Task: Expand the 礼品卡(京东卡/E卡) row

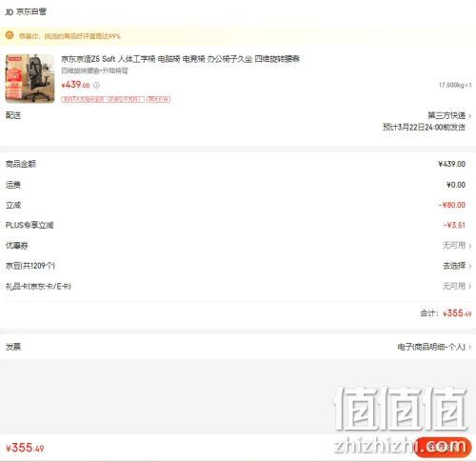Action: [238, 287]
